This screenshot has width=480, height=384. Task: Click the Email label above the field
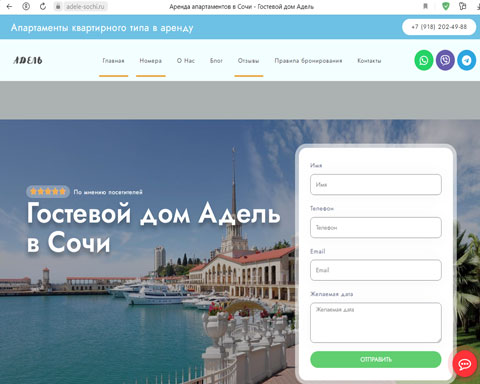click(317, 251)
